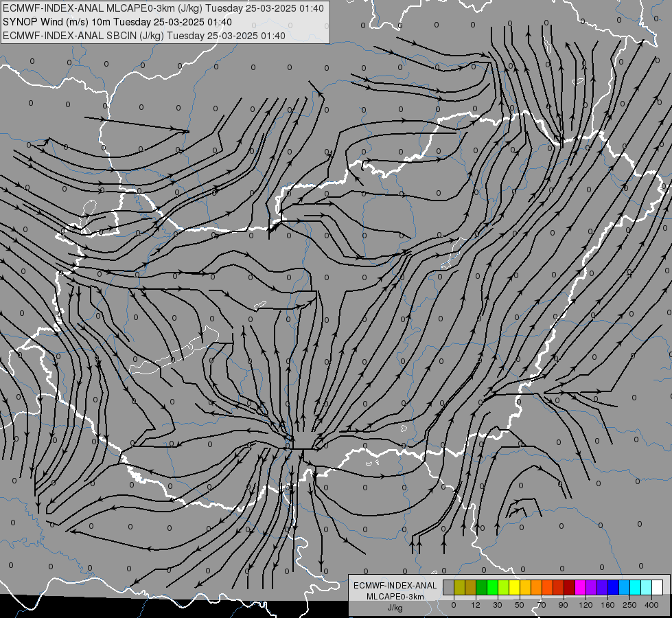Pick the pure blue swatch after 160

(x=613, y=587)
